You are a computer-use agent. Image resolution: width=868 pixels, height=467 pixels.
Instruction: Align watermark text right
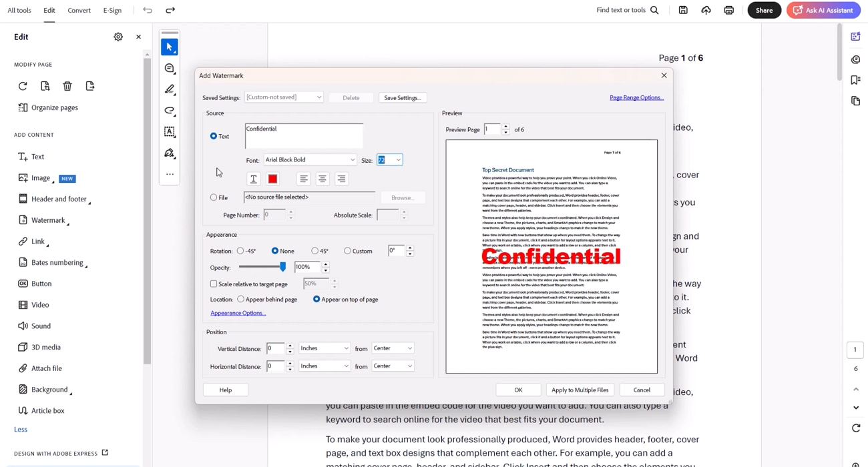point(341,179)
